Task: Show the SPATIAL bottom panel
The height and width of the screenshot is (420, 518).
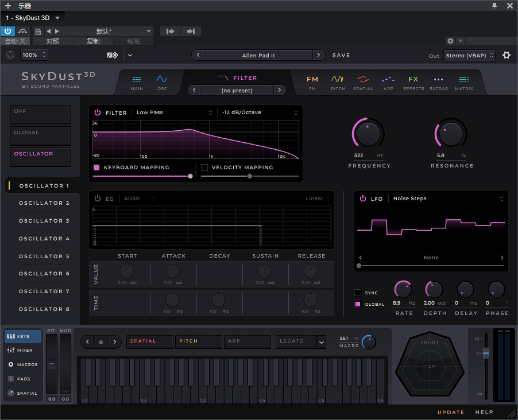Action: point(23,393)
